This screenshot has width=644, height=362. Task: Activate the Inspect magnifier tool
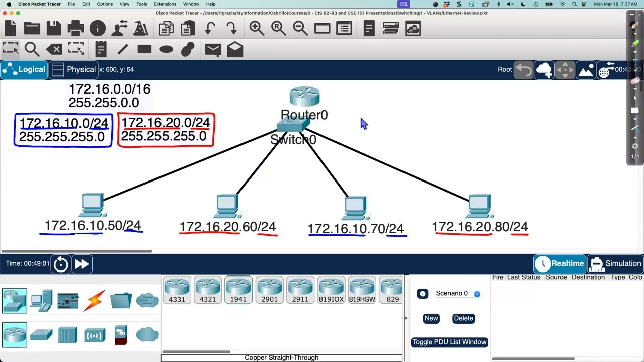coord(32,49)
